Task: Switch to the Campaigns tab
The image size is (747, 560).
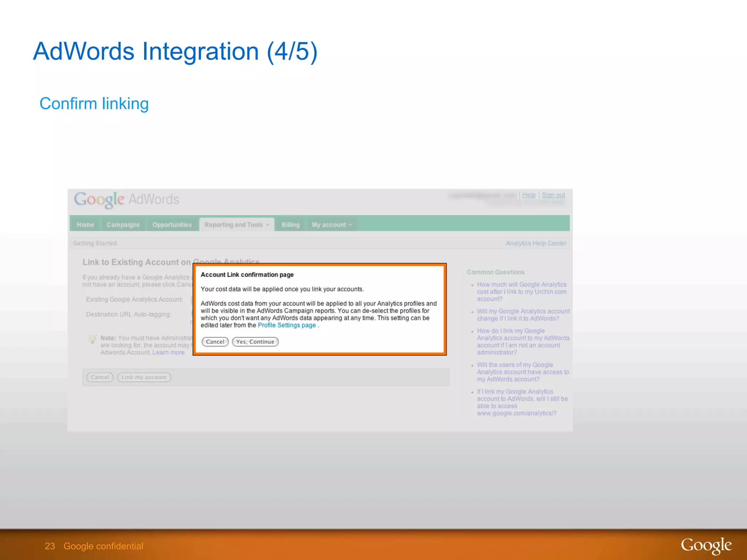Action: pos(123,225)
